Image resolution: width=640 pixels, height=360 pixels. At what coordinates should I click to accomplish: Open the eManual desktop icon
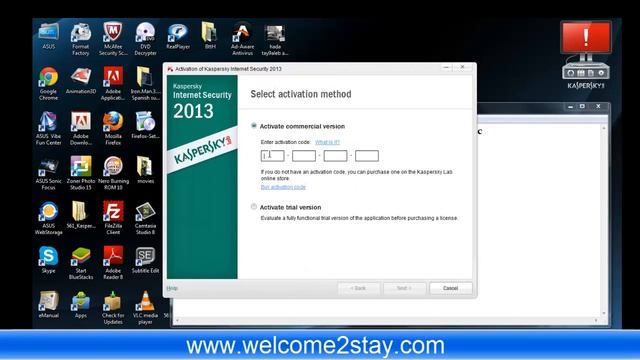point(49,303)
